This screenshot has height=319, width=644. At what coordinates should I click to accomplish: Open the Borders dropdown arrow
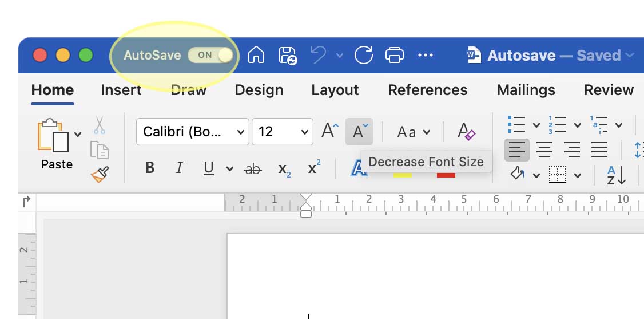(578, 175)
